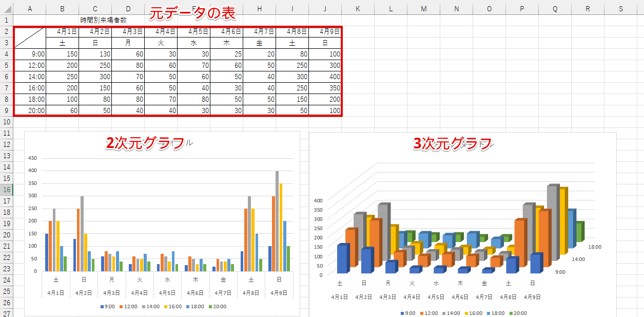The image size is (644, 317).
Task: Select row header 27
Action: (6, 313)
